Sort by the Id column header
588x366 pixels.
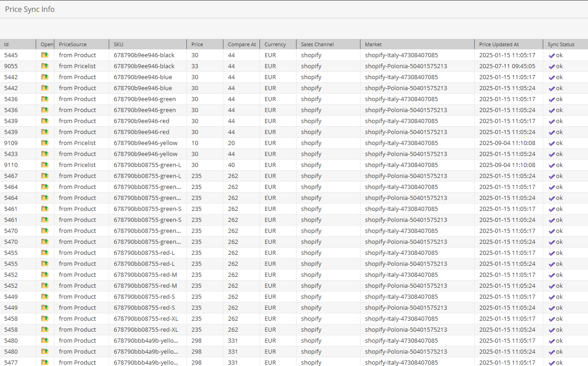click(x=18, y=44)
